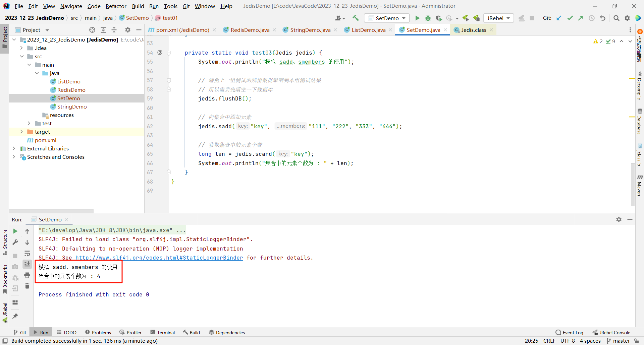Click locate-file target icon in Project panel

92,30
